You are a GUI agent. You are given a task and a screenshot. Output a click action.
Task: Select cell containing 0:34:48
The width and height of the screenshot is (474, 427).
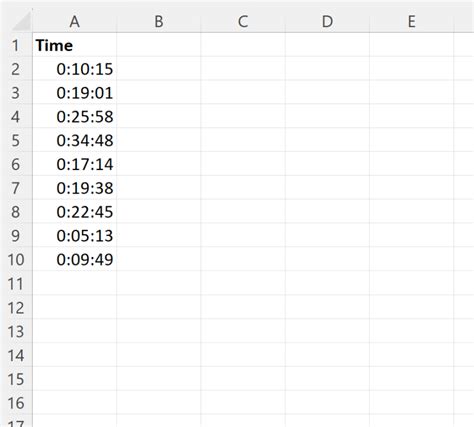(x=75, y=140)
